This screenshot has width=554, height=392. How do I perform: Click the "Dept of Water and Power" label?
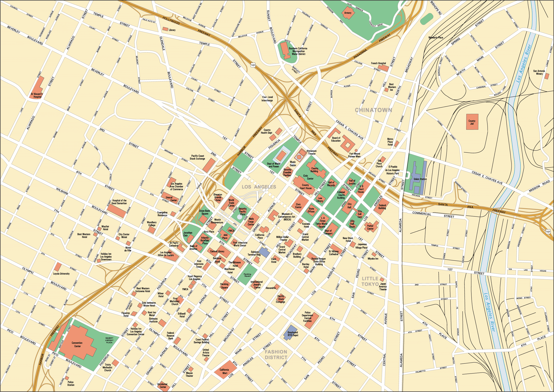point(274,165)
